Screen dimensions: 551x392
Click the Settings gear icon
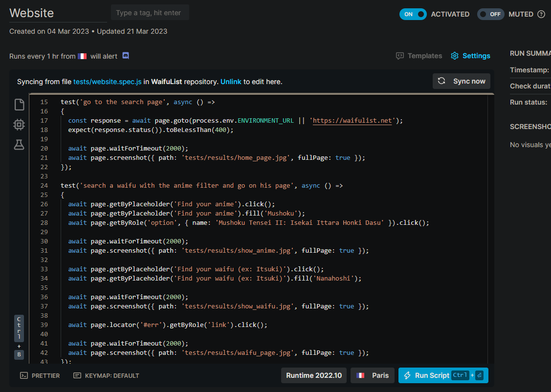[455, 56]
